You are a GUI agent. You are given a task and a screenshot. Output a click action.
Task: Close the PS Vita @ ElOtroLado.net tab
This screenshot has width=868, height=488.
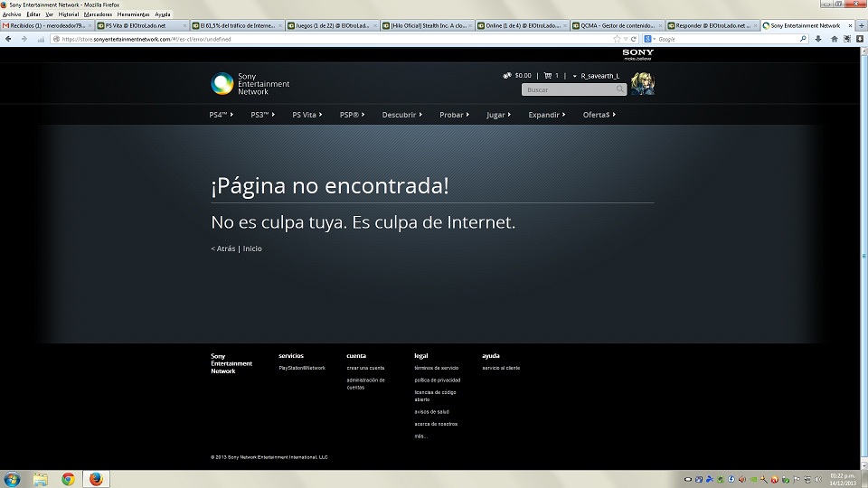click(184, 25)
